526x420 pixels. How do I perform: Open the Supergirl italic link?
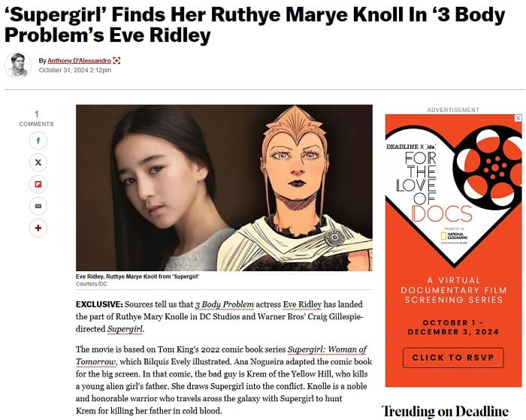[125, 329]
